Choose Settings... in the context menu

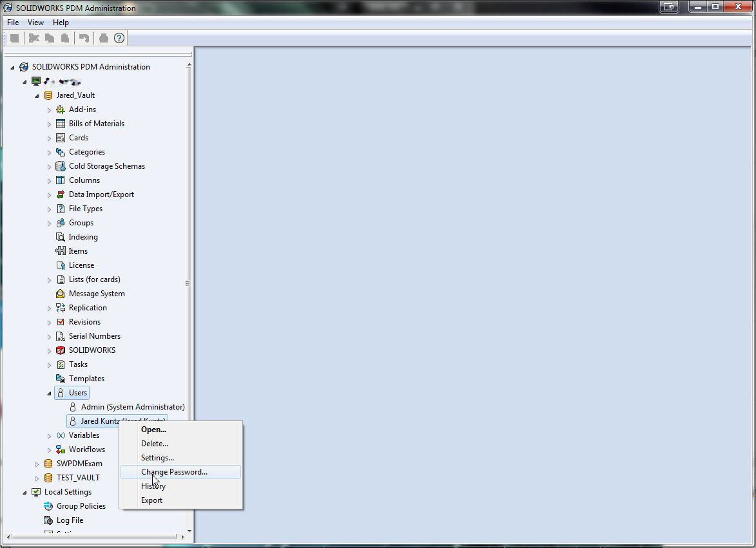coord(180,458)
